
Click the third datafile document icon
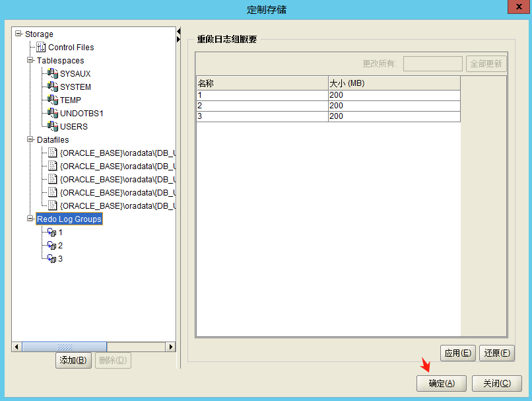click(x=52, y=179)
